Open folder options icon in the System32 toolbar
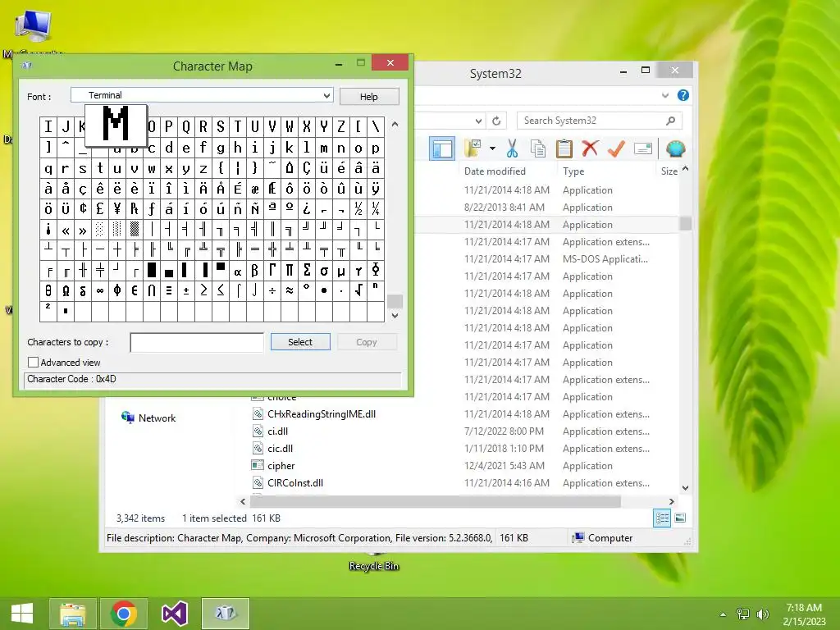840x630 pixels. coord(473,148)
